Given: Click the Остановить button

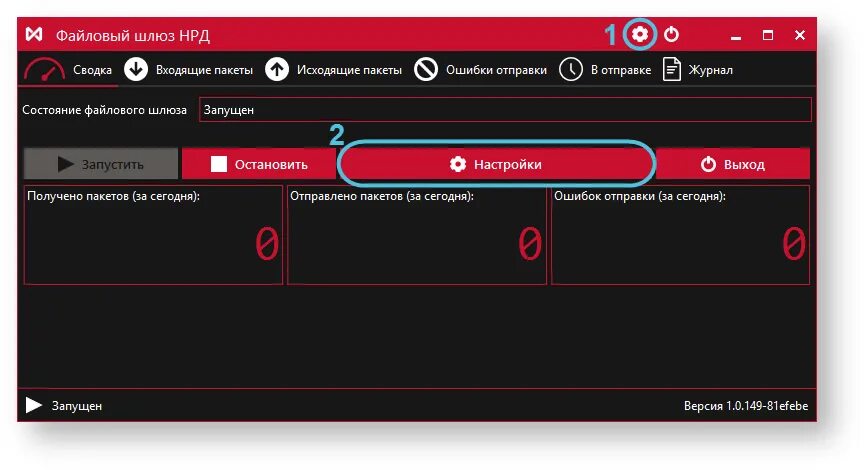Looking at the screenshot, I should click(259, 164).
